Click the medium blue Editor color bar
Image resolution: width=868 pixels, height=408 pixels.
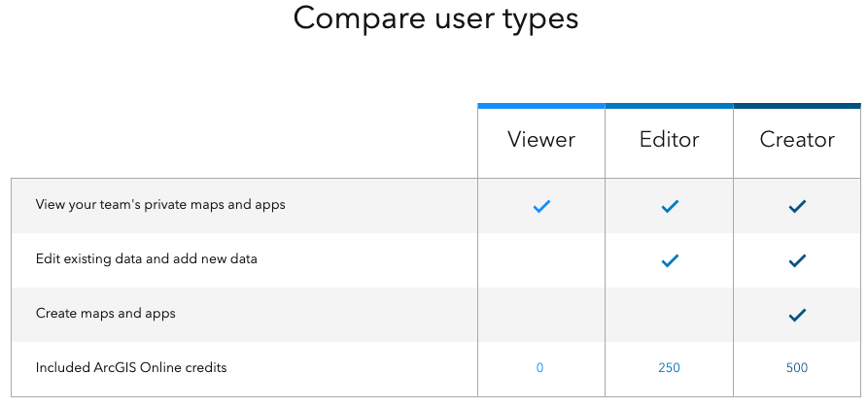tap(670, 105)
